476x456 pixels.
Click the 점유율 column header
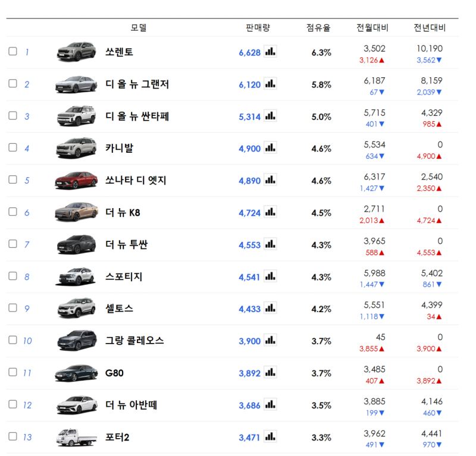(318, 27)
